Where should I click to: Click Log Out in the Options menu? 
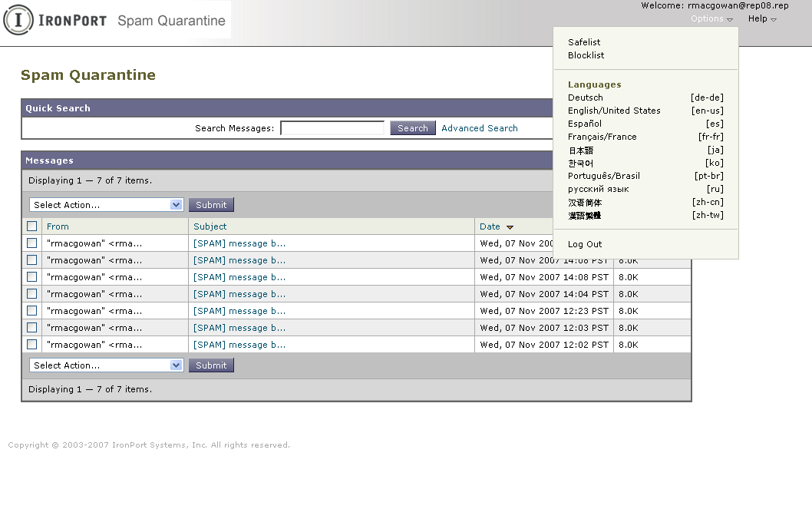coord(585,244)
